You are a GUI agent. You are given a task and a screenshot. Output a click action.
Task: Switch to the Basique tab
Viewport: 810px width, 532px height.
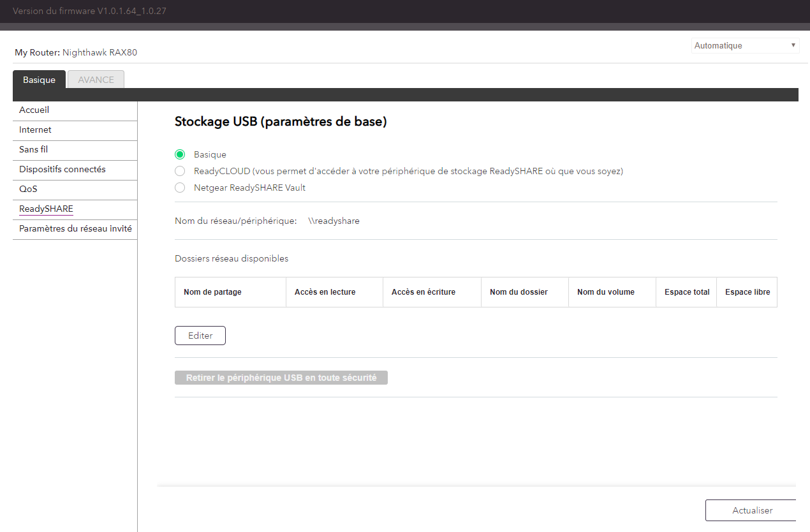39,80
